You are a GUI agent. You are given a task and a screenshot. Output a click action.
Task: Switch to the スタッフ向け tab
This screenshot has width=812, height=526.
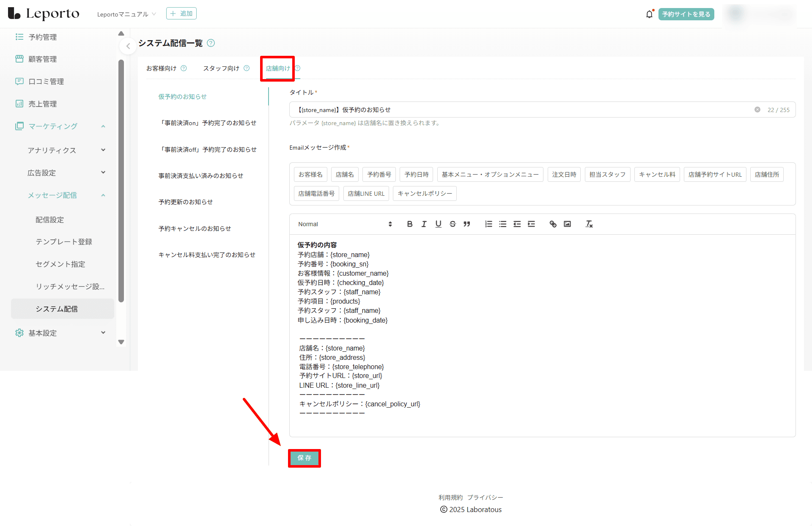pyautogui.click(x=221, y=68)
